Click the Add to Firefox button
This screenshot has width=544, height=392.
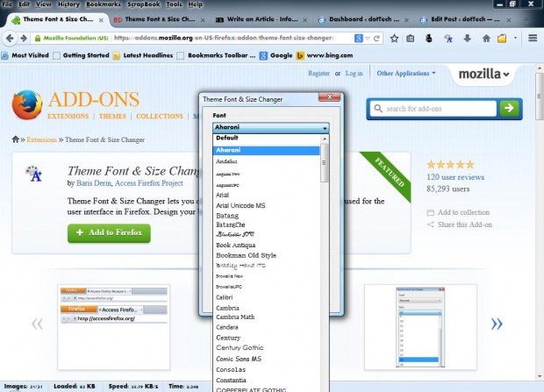coord(109,232)
